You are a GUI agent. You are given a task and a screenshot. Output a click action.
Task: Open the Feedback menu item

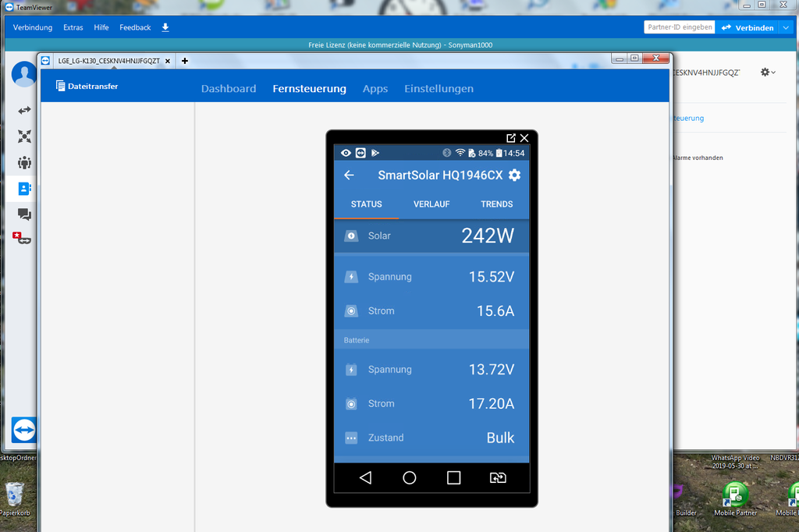tap(135, 27)
